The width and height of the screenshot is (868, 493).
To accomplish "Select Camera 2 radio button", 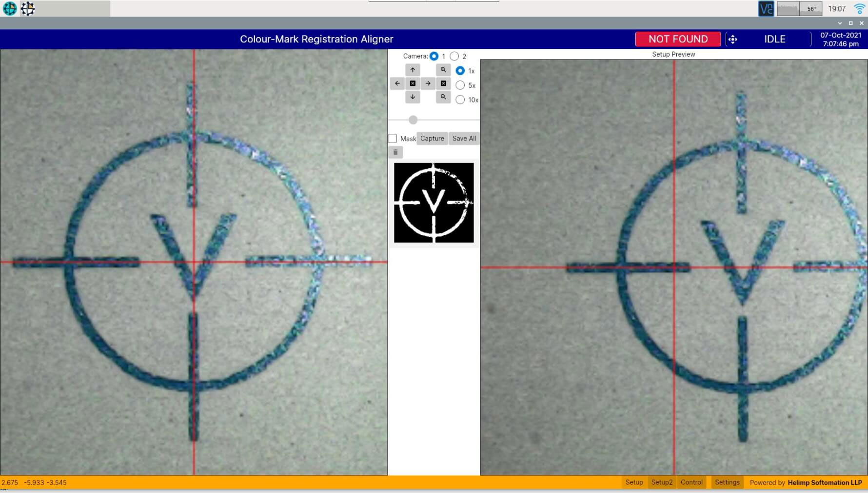I will (454, 56).
